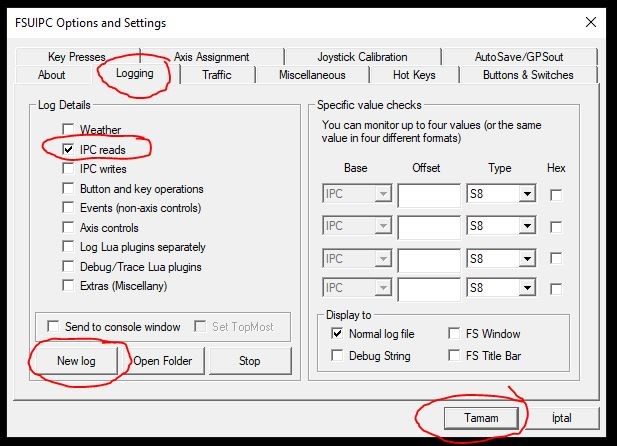Enable Debug String display option
Image resolution: width=617 pixels, height=446 pixels.
coord(337,355)
